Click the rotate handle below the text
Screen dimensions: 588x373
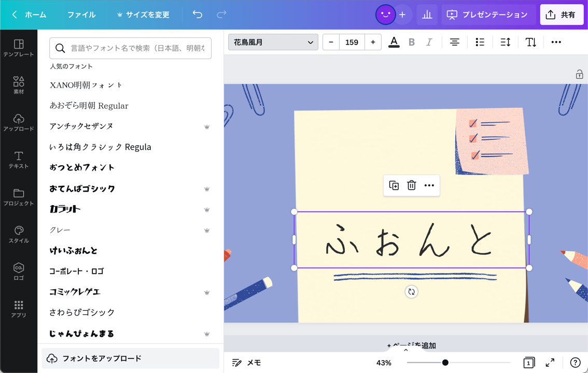[x=411, y=292]
